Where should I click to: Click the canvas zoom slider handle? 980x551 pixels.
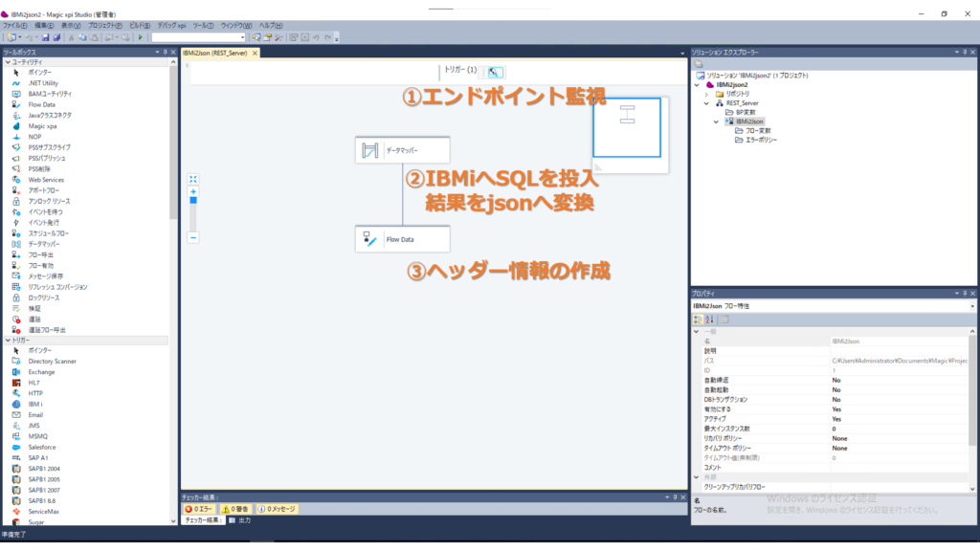click(x=193, y=201)
